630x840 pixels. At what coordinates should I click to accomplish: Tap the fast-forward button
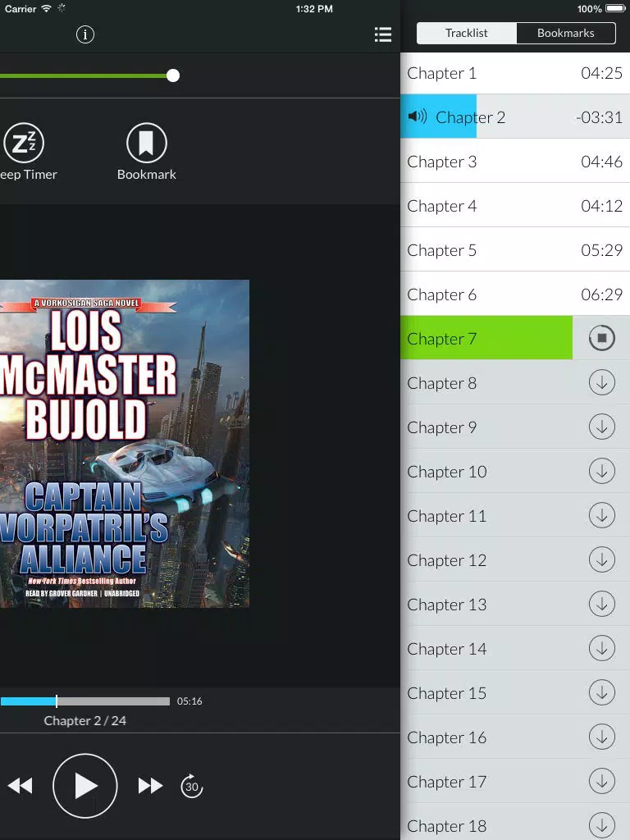[150, 786]
